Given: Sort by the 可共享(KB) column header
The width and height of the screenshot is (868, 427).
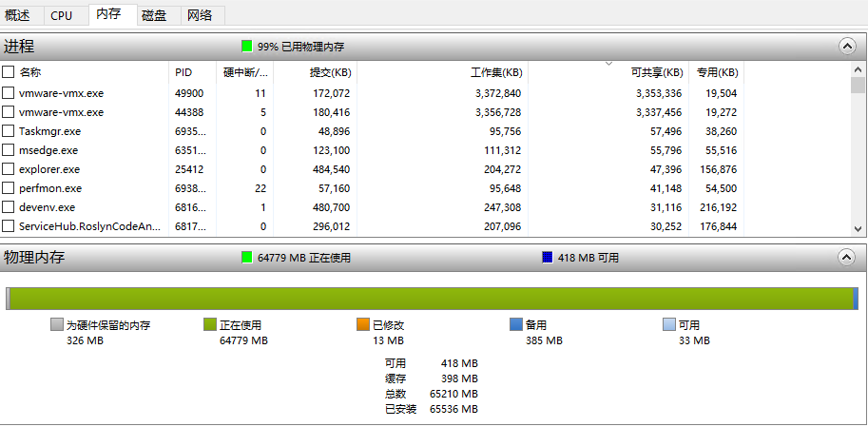Looking at the screenshot, I should [x=657, y=72].
